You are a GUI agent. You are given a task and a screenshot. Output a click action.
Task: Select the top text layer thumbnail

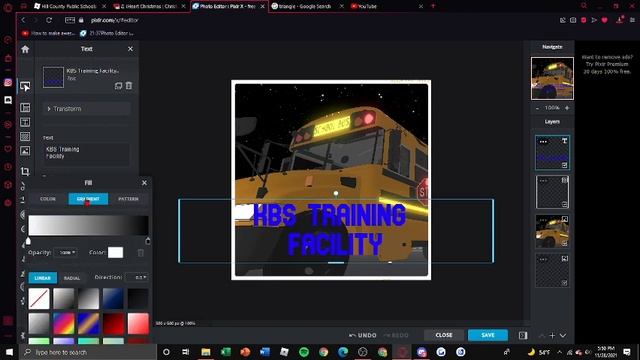552,153
